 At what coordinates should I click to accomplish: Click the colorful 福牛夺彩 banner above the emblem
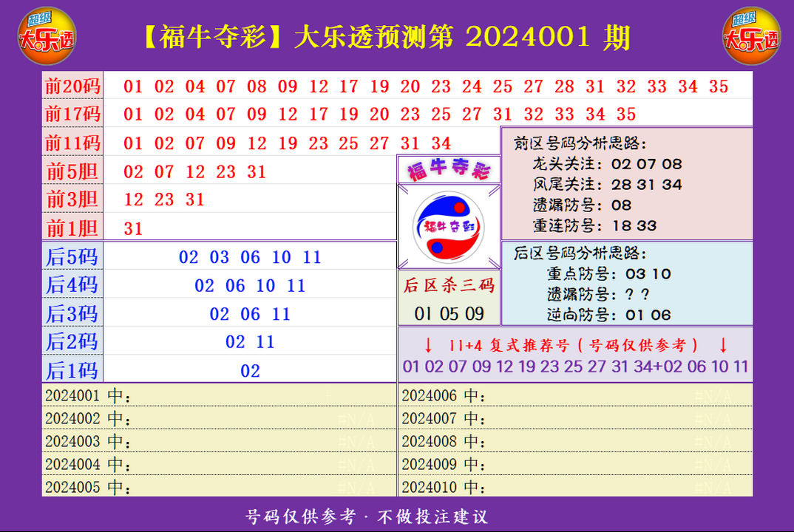(x=449, y=170)
